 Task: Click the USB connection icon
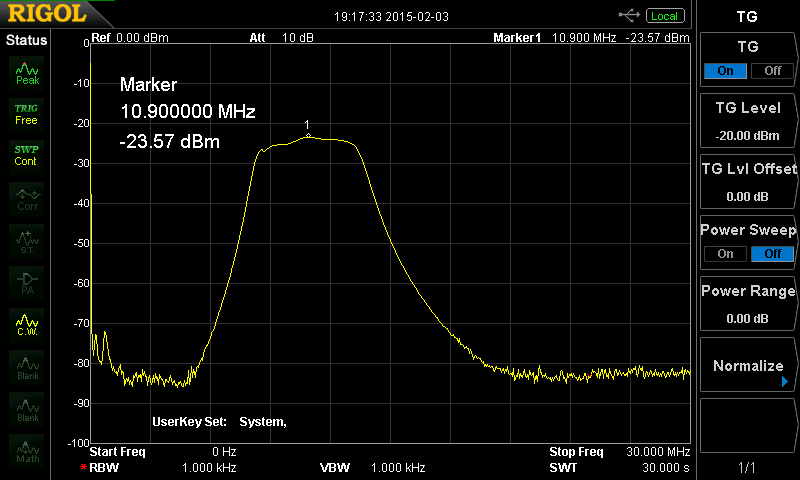(x=629, y=16)
